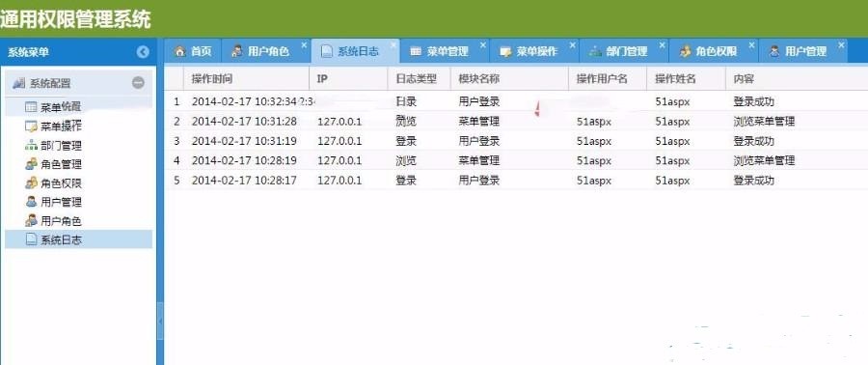Click the person icon on 用户管理 tab
868x365 pixels.
[x=774, y=51]
